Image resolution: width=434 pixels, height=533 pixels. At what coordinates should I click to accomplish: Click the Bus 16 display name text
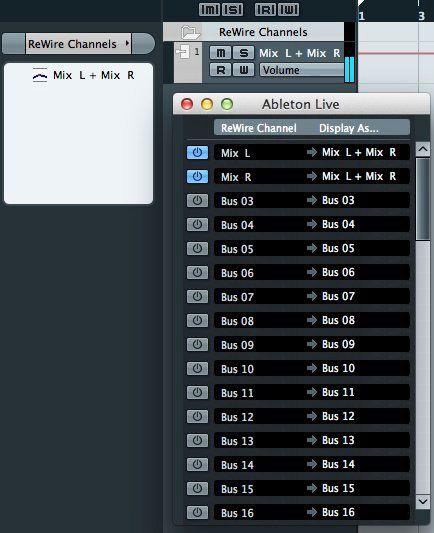pyautogui.click(x=338, y=512)
